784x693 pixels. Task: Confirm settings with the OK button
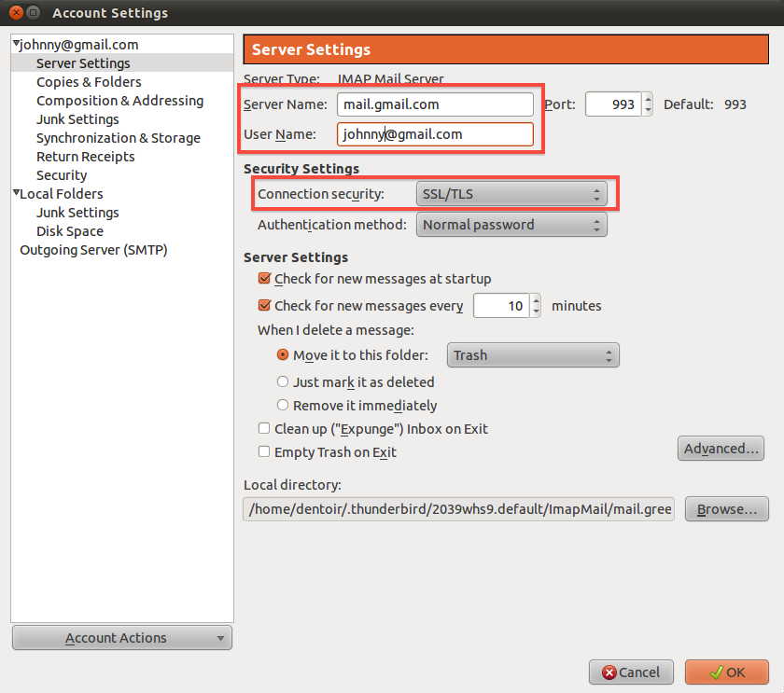[726, 672]
